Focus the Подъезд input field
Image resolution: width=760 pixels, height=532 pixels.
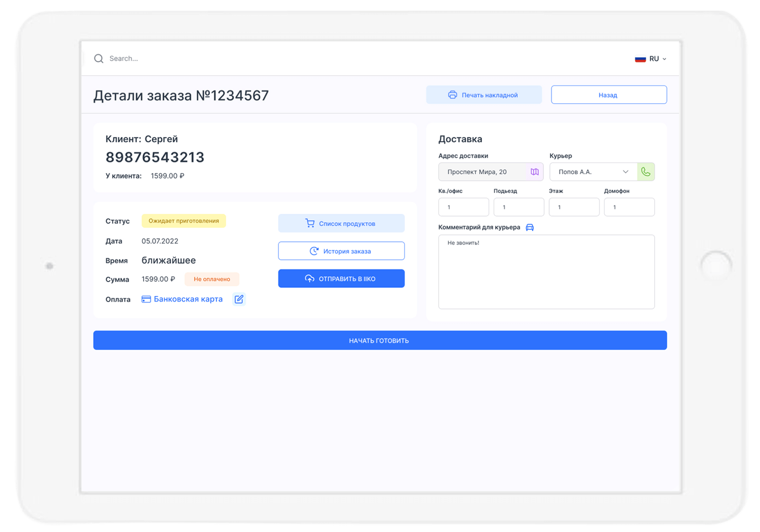pyautogui.click(x=518, y=207)
